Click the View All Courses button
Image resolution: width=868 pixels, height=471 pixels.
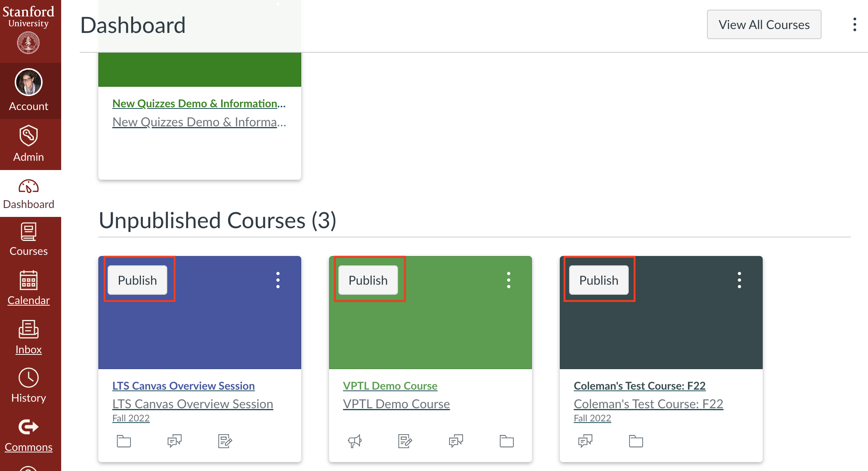click(764, 24)
